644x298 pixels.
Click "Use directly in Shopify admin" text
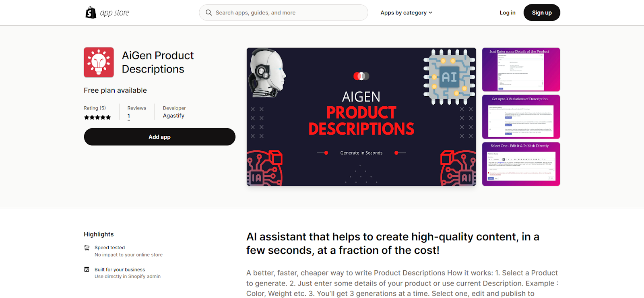click(128, 276)
